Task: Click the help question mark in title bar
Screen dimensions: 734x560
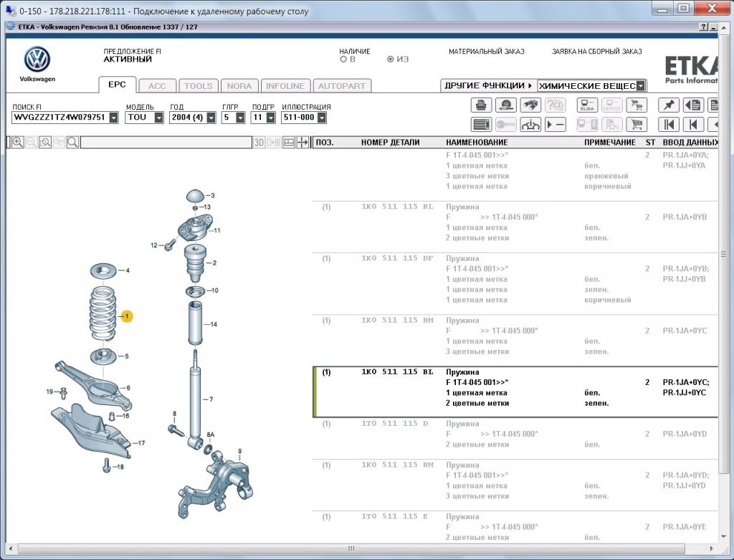Action: pos(704,27)
